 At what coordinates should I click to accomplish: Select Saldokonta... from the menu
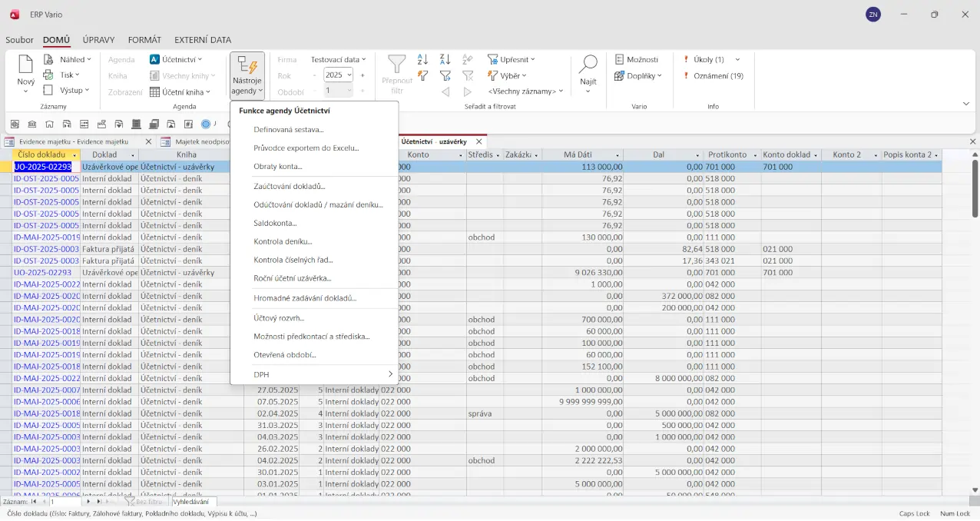275,223
